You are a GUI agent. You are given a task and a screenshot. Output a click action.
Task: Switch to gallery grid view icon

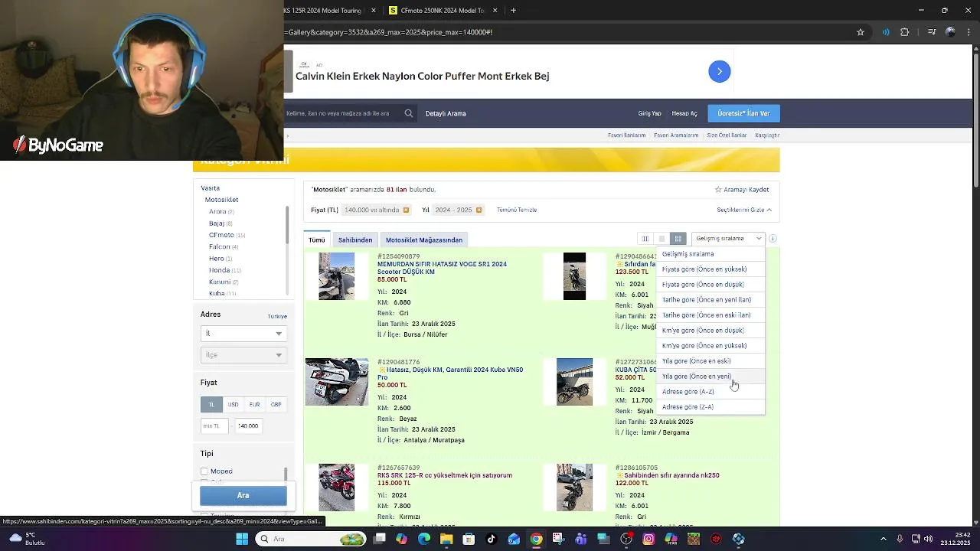(x=678, y=239)
